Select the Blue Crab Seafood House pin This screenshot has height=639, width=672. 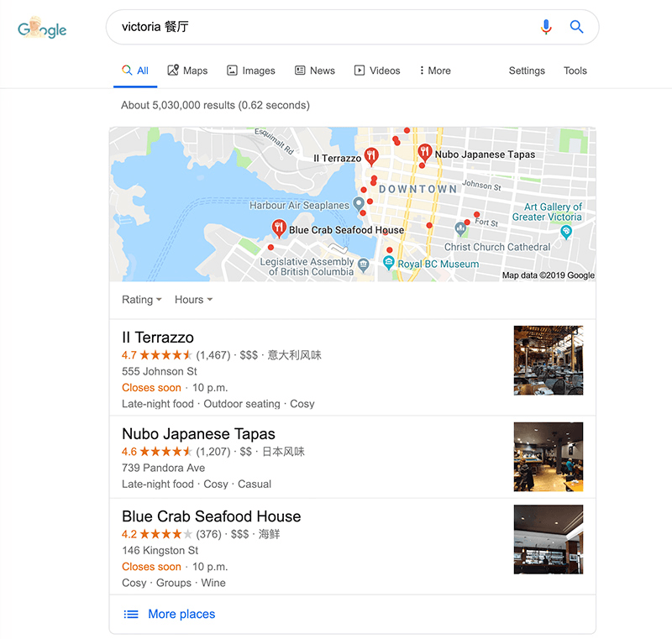279,228
